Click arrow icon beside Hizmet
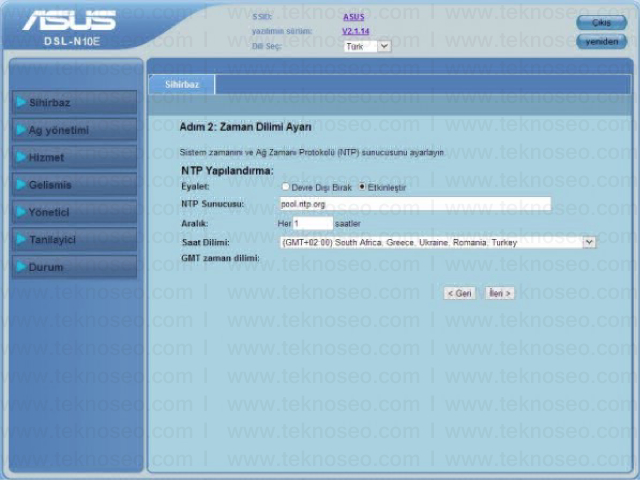This screenshot has height=480, width=640. [x=21, y=157]
